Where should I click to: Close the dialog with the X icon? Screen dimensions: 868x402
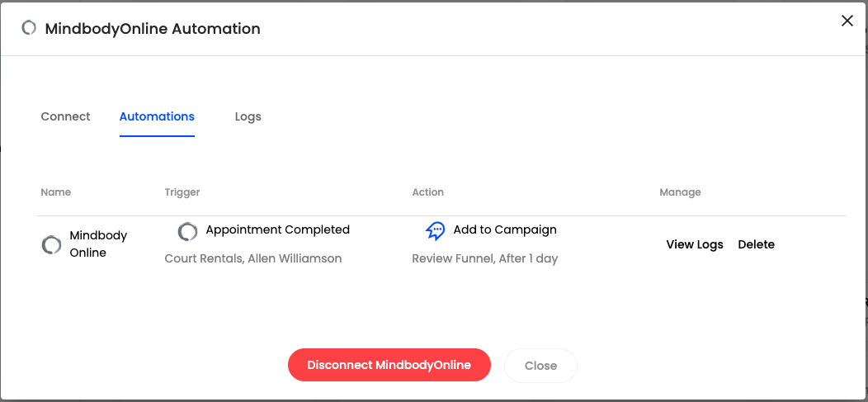point(847,21)
